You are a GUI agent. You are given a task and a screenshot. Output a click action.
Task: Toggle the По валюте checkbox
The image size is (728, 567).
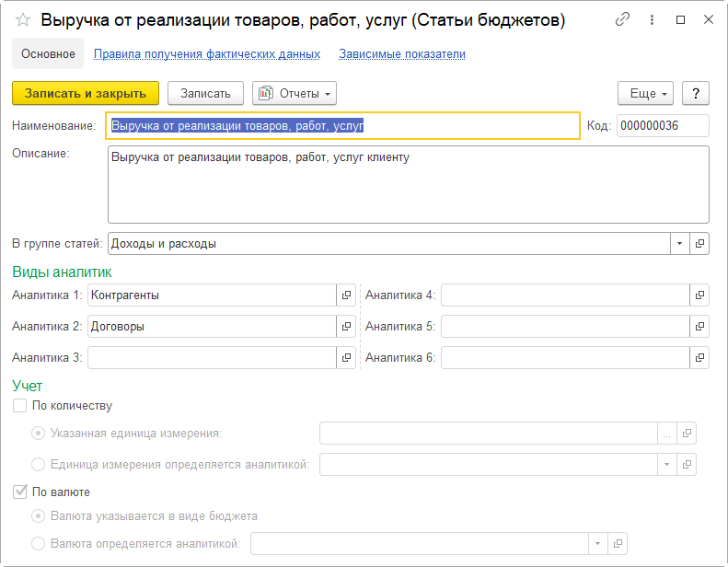[x=20, y=492]
